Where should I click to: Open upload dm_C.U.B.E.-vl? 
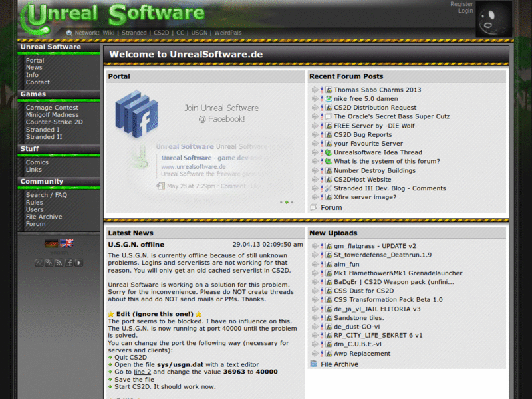358,344
